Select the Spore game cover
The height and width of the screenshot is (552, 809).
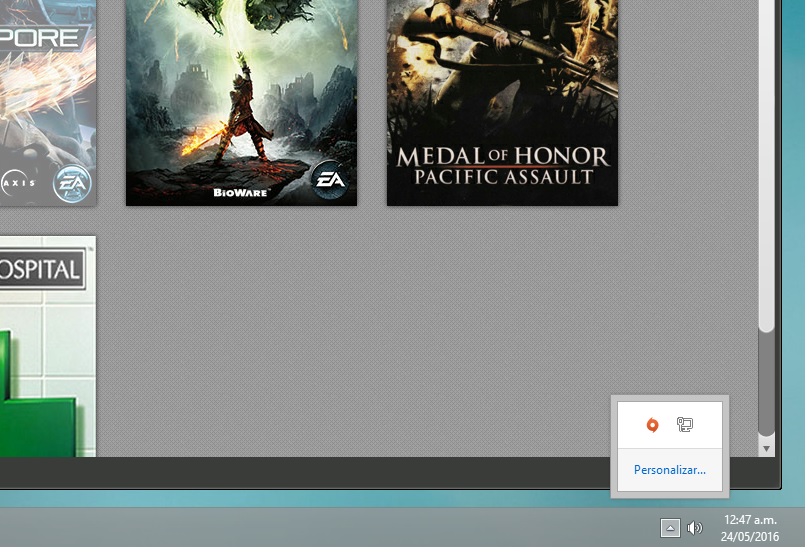(x=47, y=103)
